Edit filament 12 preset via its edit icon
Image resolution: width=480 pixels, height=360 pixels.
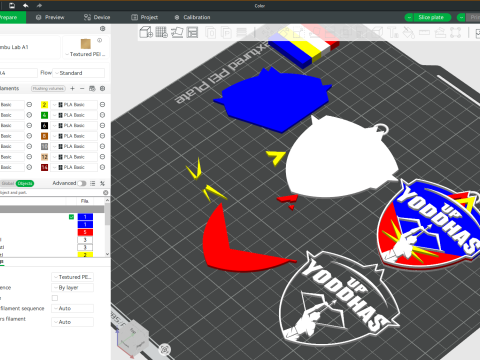tap(102, 157)
